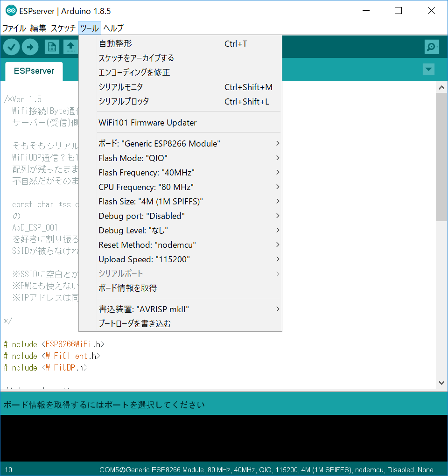This screenshot has height=476, width=448.
Task: Open the tab options dropdown arrow
Action: 428,69
